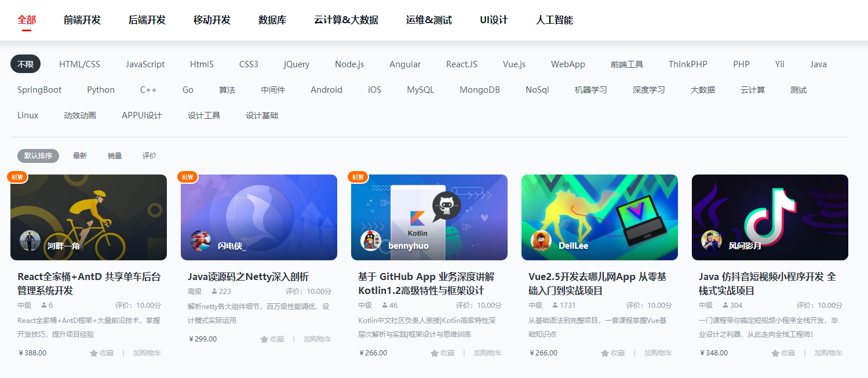The width and height of the screenshot is (868, 378).
Task: Choose the 设计基础 filter
Action: pos(262,115)
